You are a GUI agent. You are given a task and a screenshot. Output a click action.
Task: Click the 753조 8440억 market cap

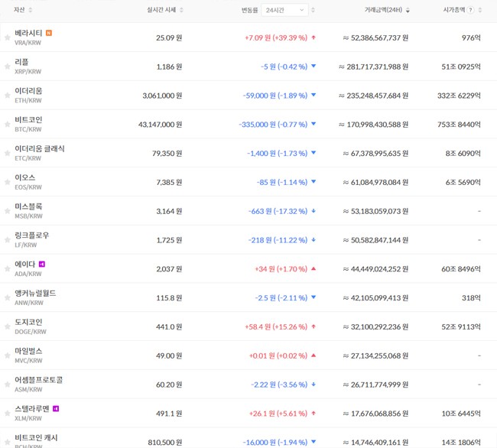[x=459, y=125]
